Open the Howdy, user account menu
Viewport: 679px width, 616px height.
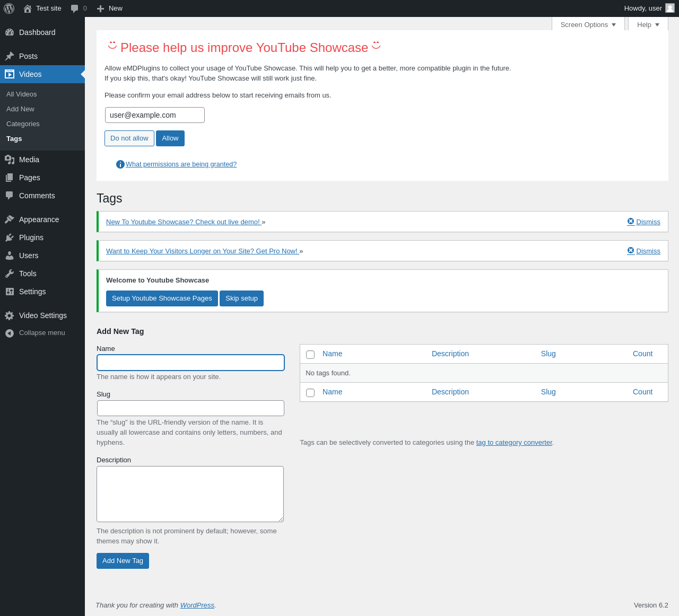(x=649, y=8)
